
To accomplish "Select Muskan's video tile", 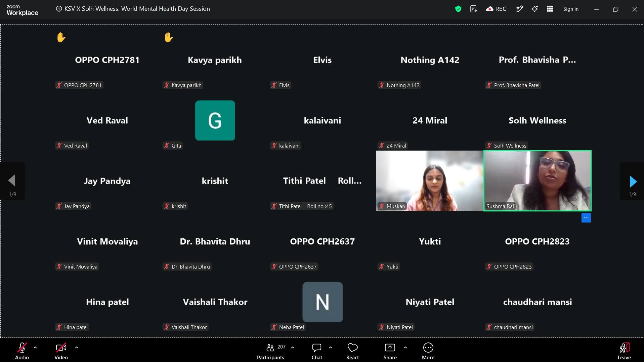I will pos(430,181).
